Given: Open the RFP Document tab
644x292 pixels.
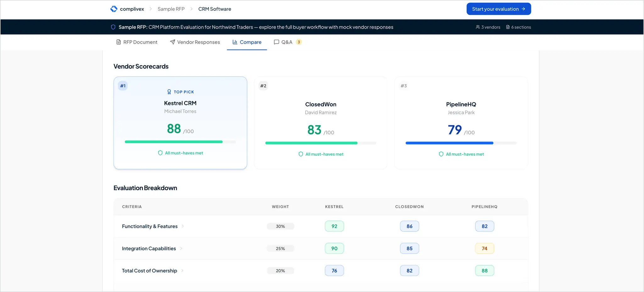Looking at the screenshot, I should pyautogui.click(x=137, y=42).
